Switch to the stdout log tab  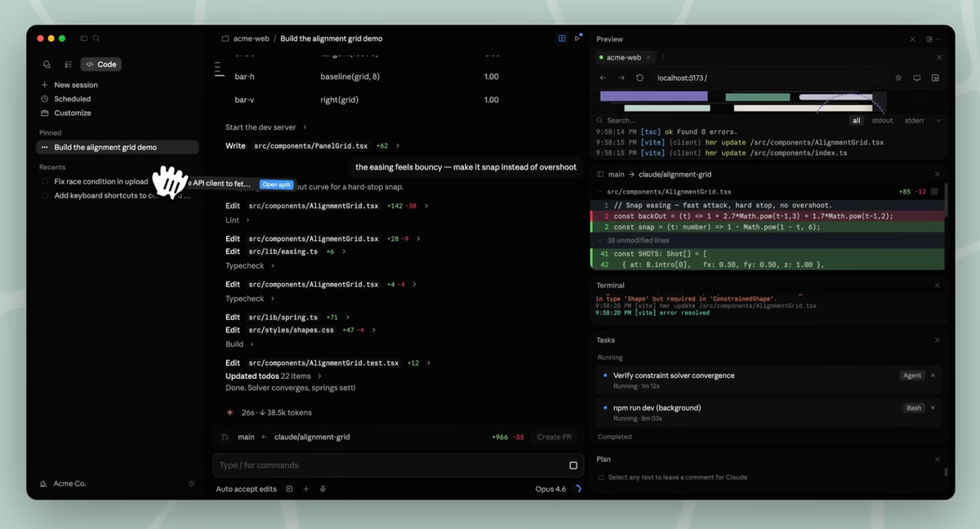pos(882,120)
